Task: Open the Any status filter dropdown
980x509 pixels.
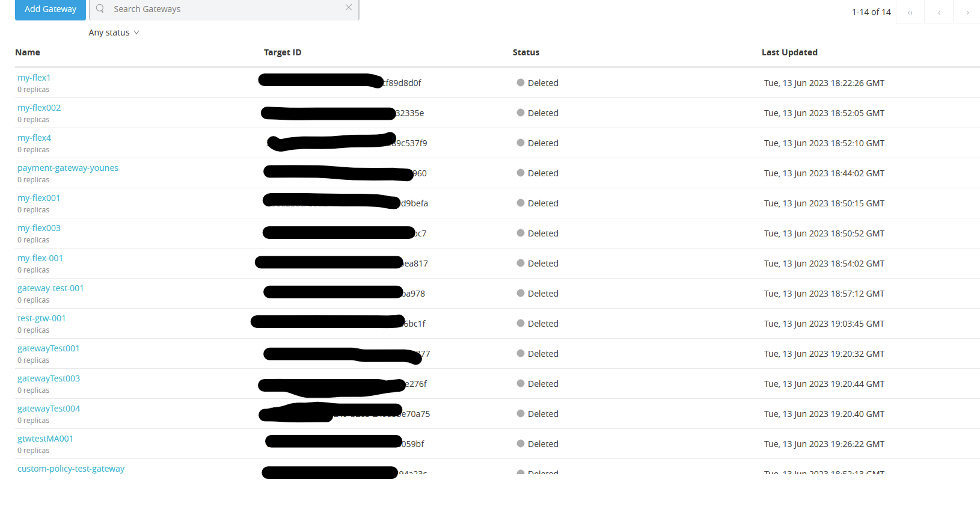Action: (x=114, y=32)
